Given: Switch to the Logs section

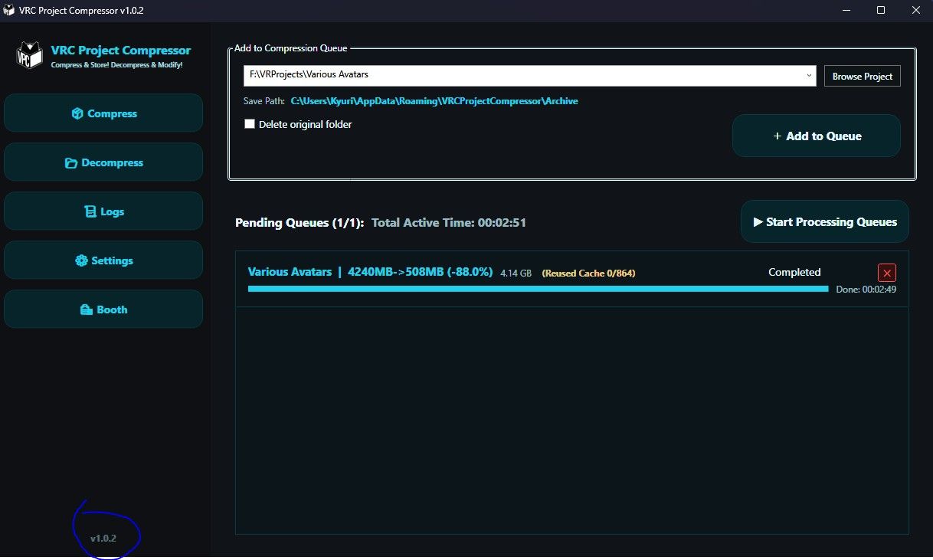Looking at the screenshot, I should 103,211.
